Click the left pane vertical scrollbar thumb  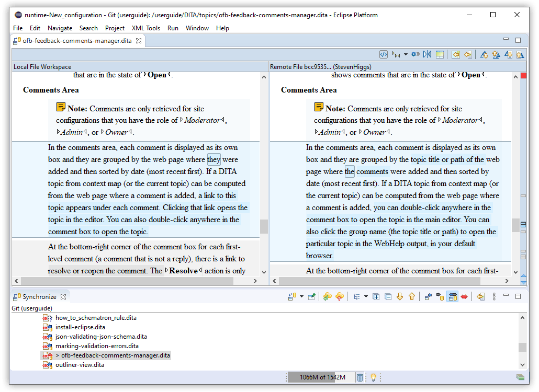point(264,226)
